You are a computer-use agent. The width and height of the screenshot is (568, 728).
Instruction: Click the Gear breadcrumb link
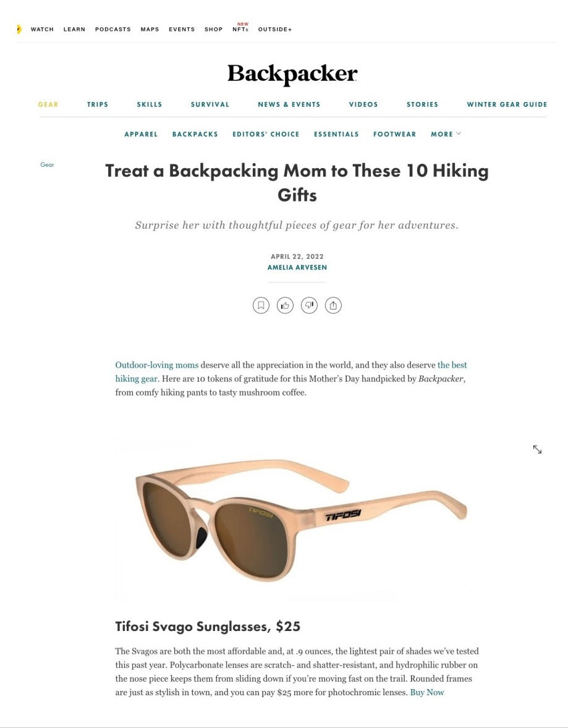47,164
